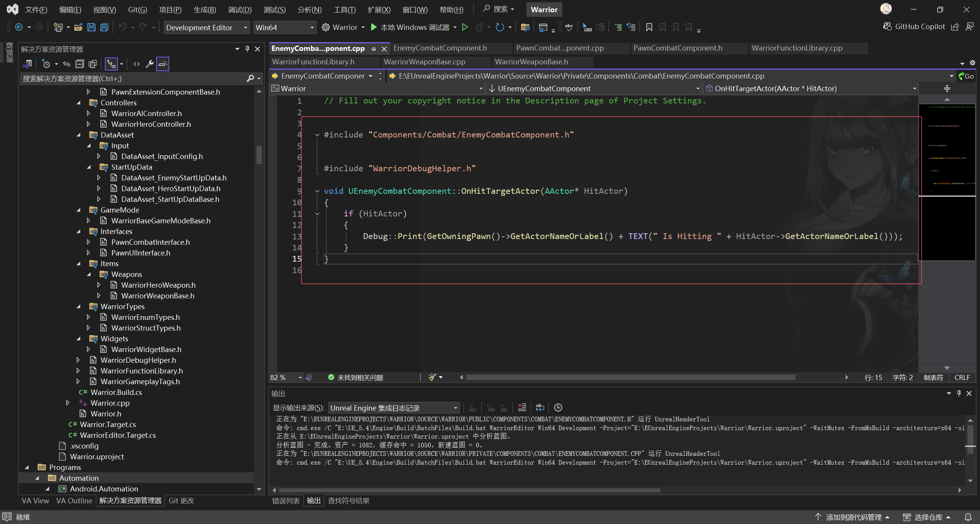Toggle Preview Selected Items in Solution Explorer
Image resolution: width=980 pixels, height=524 pixels.
click(x=163, y=64)
